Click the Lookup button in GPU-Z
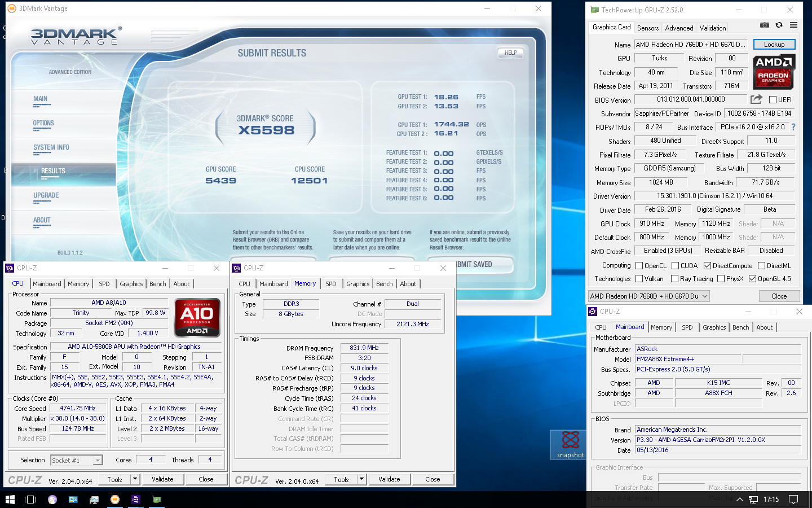The height and width of the screenshot is (508, 812). click(774, 45)
